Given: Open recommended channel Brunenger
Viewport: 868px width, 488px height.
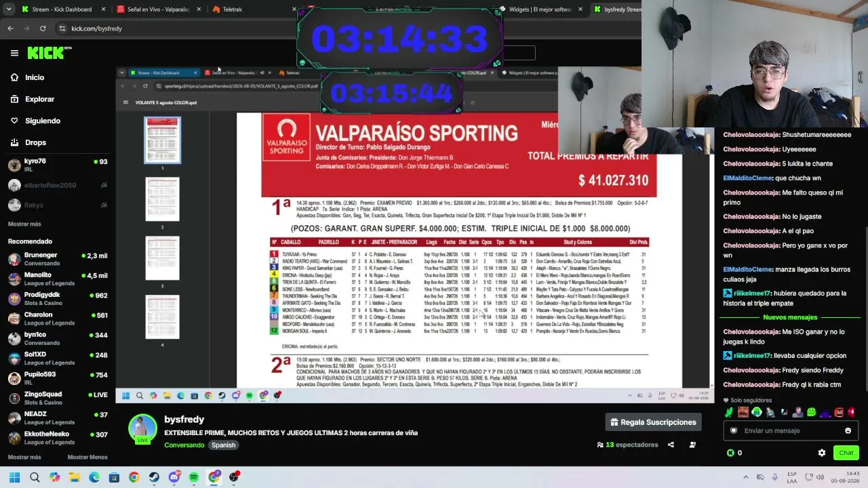Looking at the screenshot, I should coord(57,259).
